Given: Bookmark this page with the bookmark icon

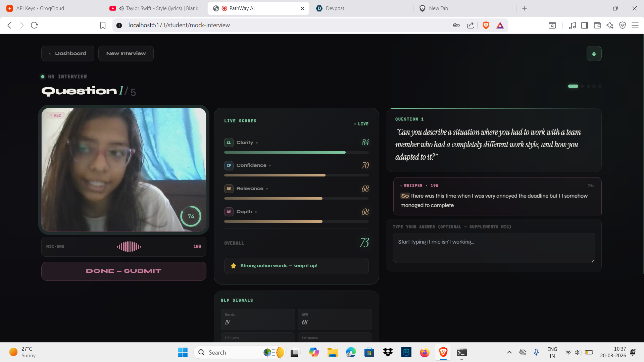Looking at the screenshot, I should 103,25.
